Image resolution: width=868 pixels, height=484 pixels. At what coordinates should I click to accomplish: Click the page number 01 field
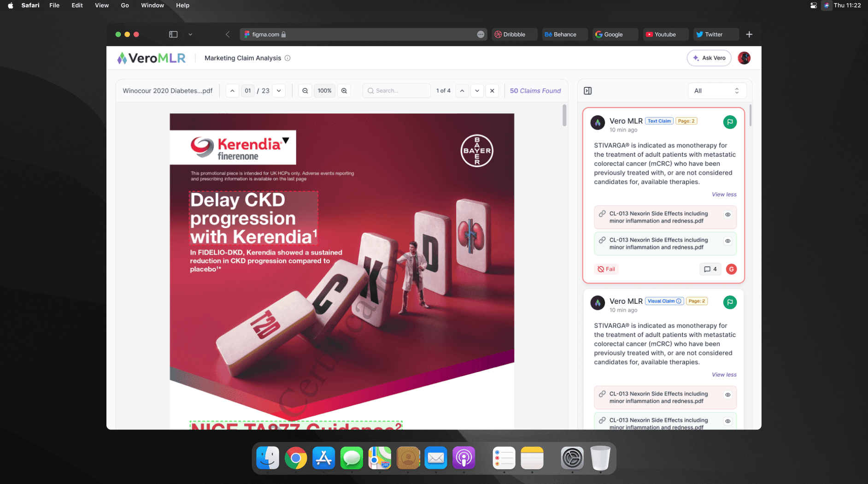point(248,91)
